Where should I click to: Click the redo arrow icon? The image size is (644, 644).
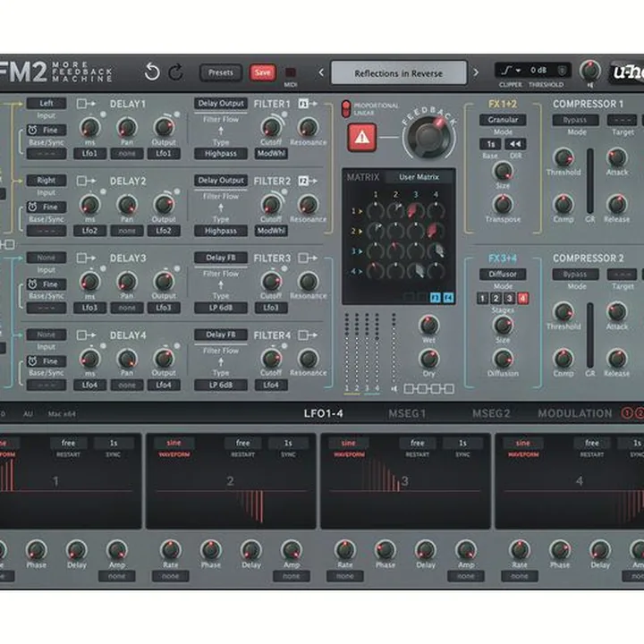click(176, 72)
